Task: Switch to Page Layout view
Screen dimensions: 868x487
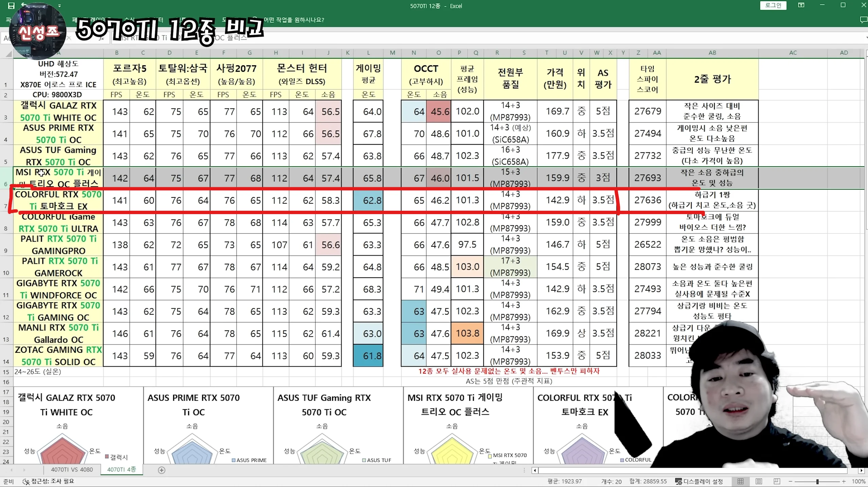Action: point(759,481)
